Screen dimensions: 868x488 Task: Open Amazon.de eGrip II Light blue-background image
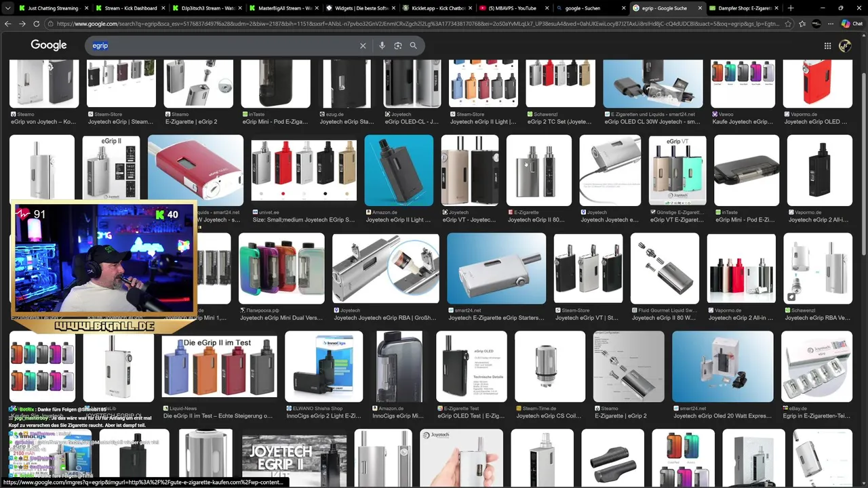[399, 170]
